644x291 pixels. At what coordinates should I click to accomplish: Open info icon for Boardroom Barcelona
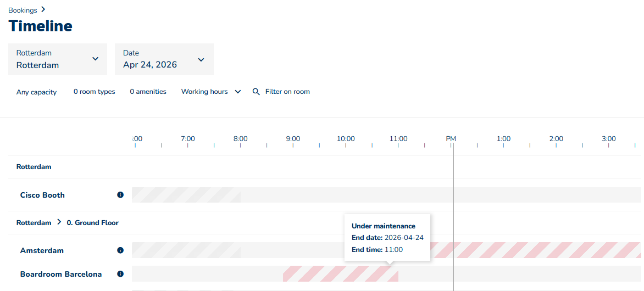click(120, 274)
